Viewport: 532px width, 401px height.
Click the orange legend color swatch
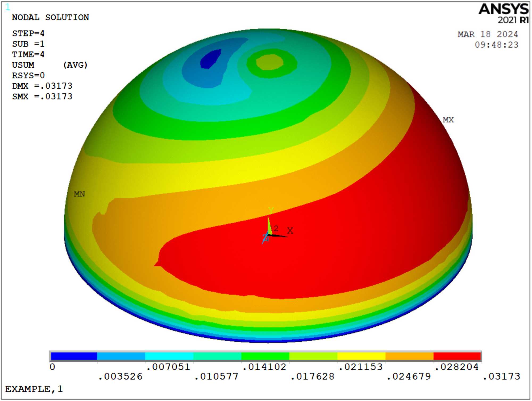click(409, 356)
